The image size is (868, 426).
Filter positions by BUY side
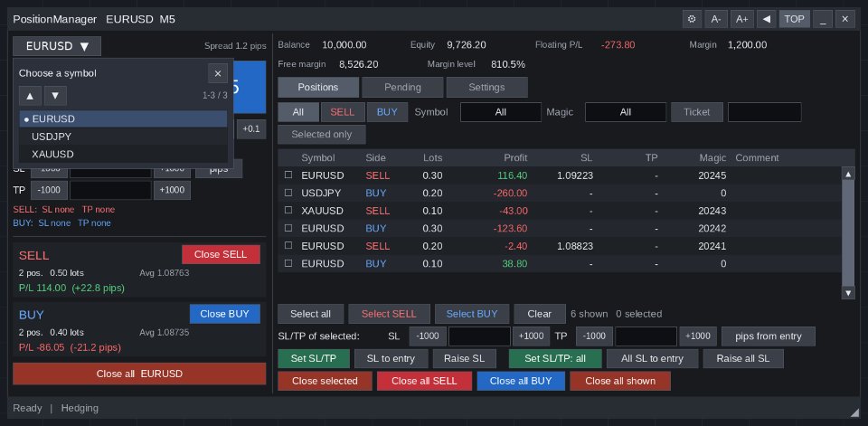[x=387, y=112]
